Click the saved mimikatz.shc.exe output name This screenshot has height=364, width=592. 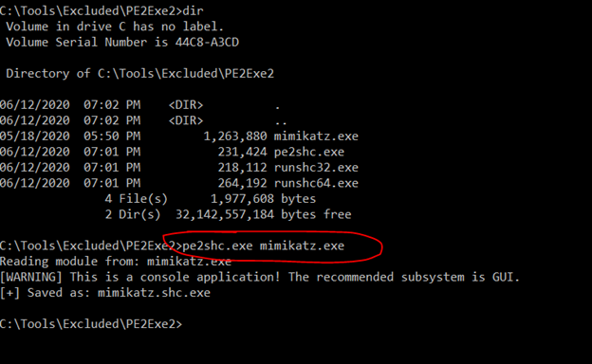(x=154, y=293)
